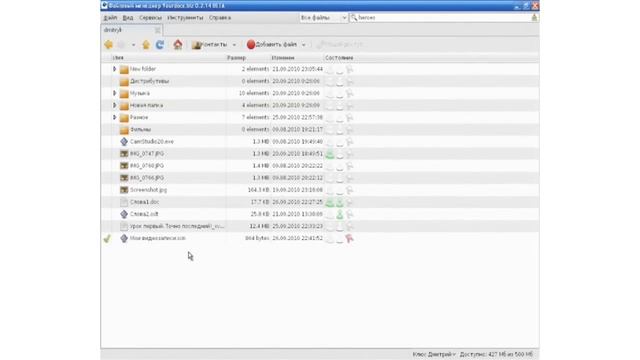Select the file starting with Урок первый

(x=177, y=226)
